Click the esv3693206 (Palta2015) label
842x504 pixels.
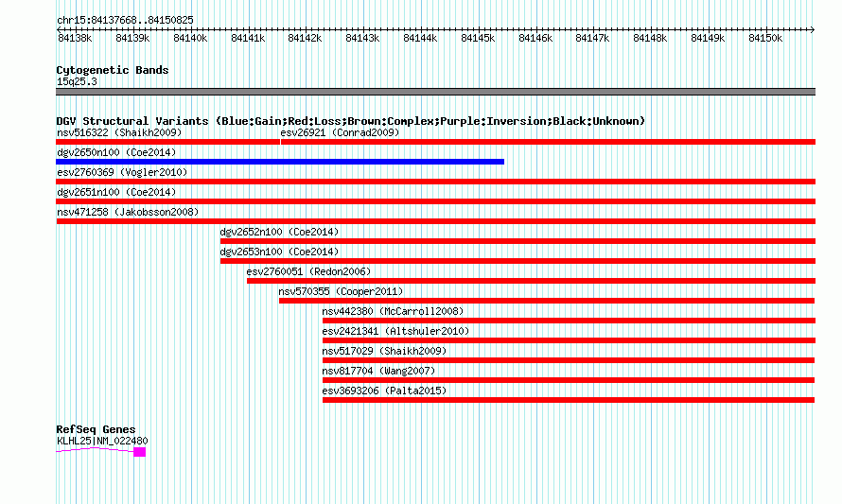[x=384, y=391]
